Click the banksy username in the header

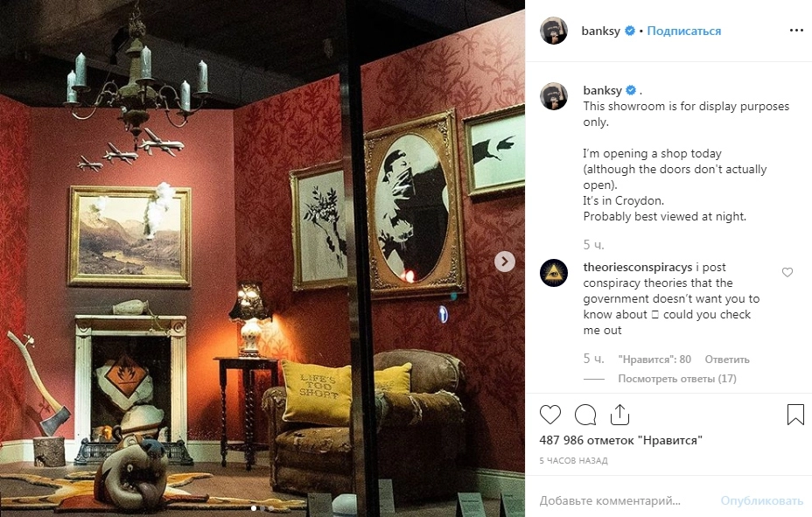pyautogui.click(x=601, y=31)
